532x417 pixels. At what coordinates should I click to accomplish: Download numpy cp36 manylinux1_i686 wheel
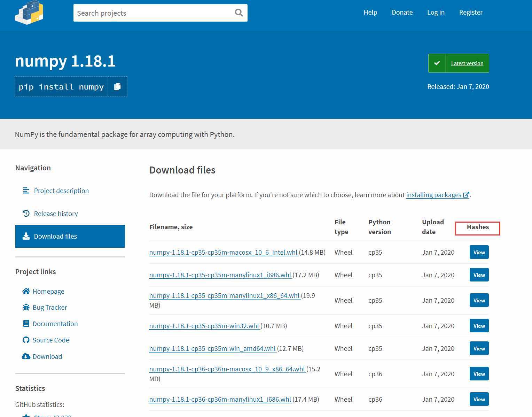tap(220, 399)
